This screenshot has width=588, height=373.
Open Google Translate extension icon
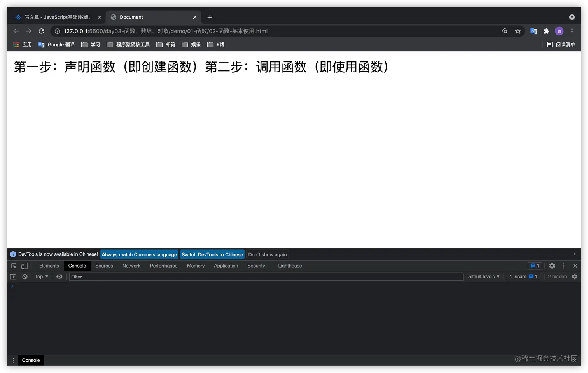[534, 31]
